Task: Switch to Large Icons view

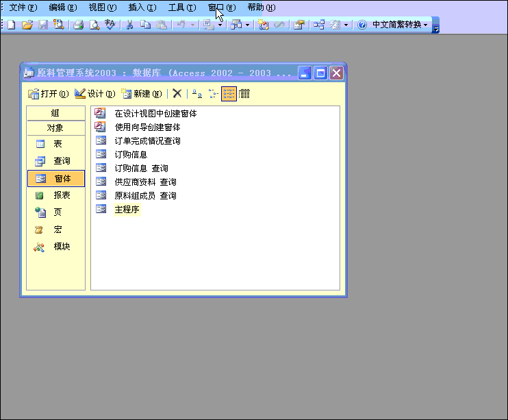Action: click(197, 94)
